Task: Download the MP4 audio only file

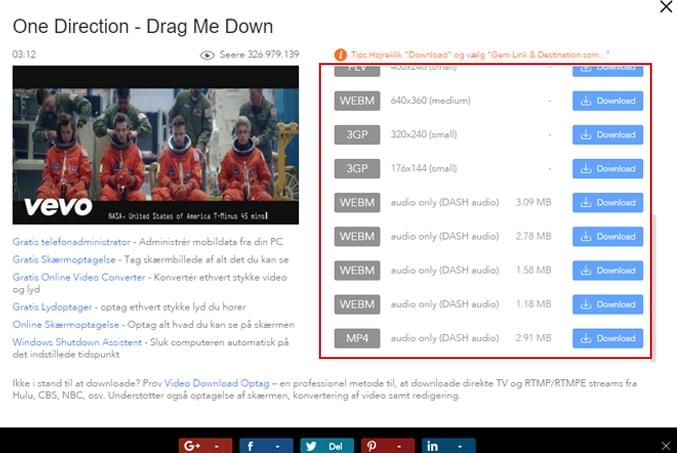Action: pos(608,338)
